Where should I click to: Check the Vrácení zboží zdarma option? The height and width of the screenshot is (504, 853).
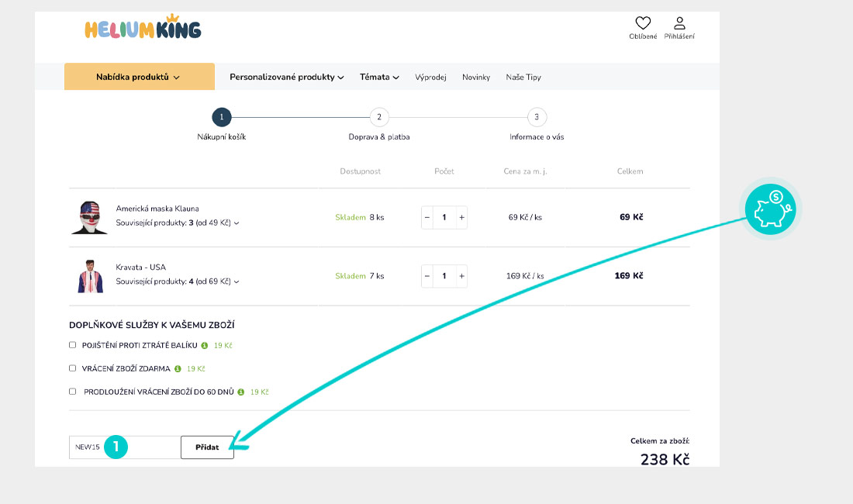[x=73, y=368]
